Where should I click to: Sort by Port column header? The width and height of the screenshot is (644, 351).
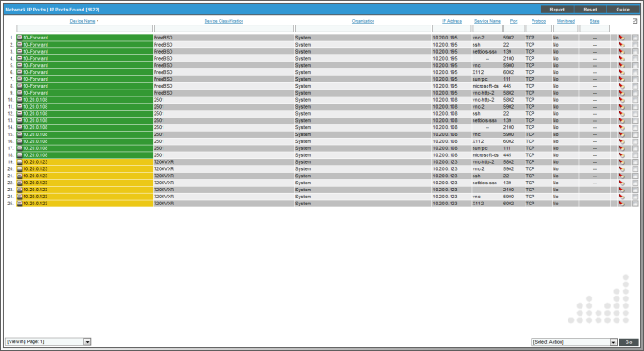[514, 21]
